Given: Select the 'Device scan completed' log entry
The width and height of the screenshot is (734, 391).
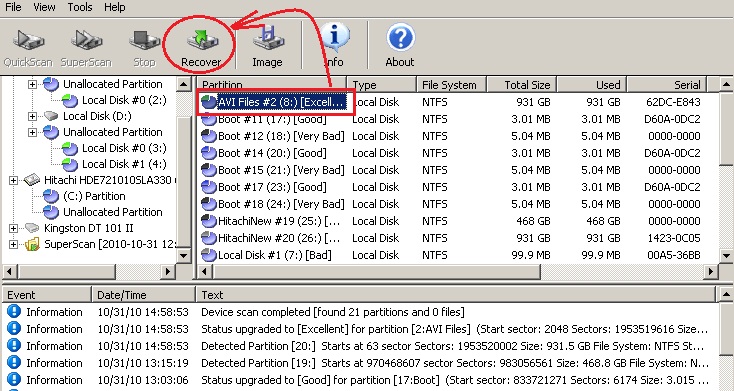Looking at the screenshot, I should [359, 312].
